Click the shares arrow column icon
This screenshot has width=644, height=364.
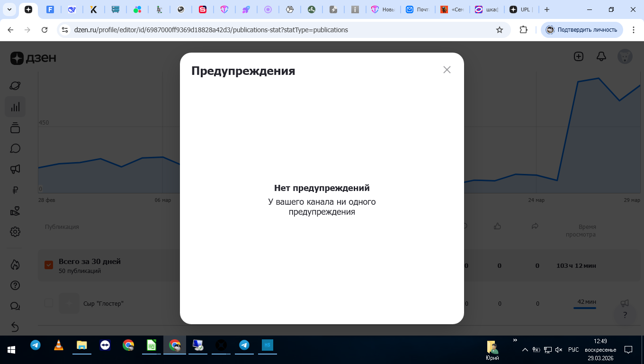[535, 227]
